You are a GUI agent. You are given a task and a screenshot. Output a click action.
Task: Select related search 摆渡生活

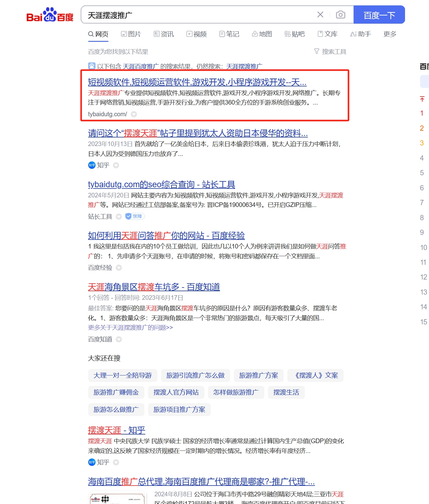(286, 392)
